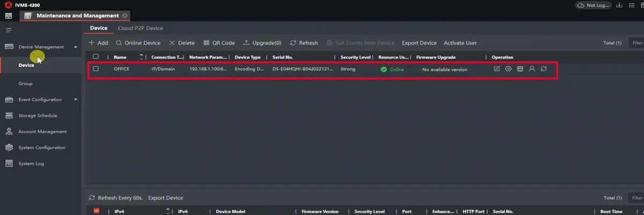This screenshot has height=215, width=644.
Task: Click Export Device in top toolbar
Action: (419, 43)
